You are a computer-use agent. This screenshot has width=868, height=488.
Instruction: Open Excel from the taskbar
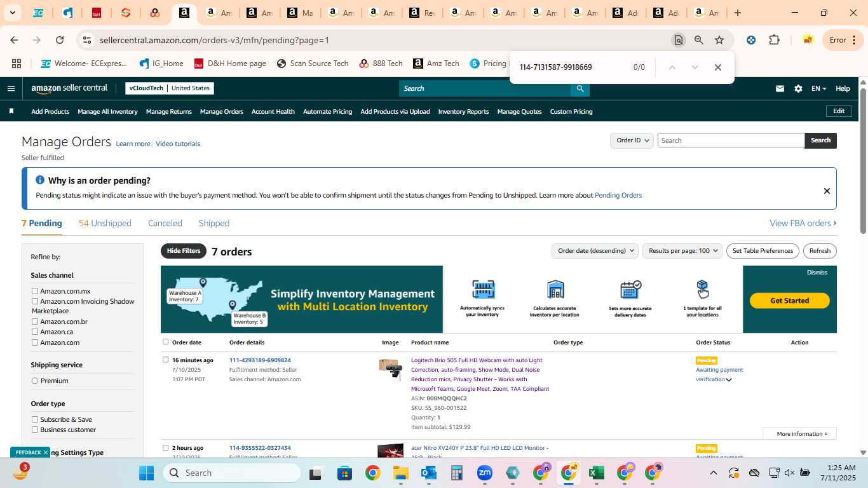pos(596,473)
